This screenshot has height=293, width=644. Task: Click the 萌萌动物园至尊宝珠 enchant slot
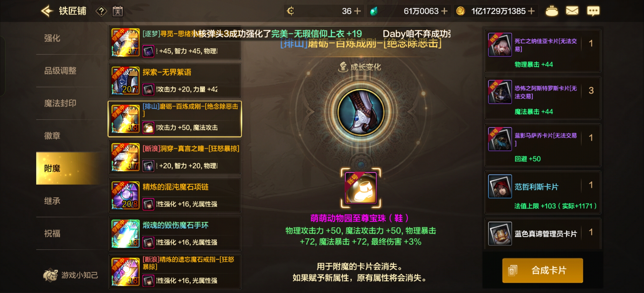click(361, 188)
